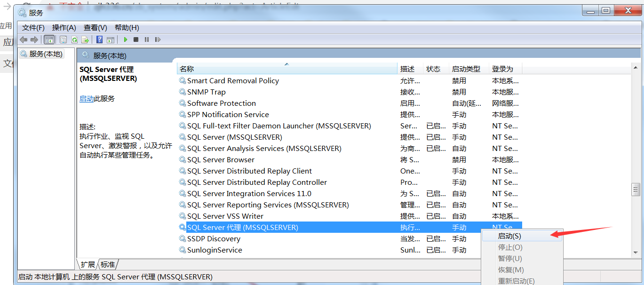Open help with the blue question mark icon

99,40
